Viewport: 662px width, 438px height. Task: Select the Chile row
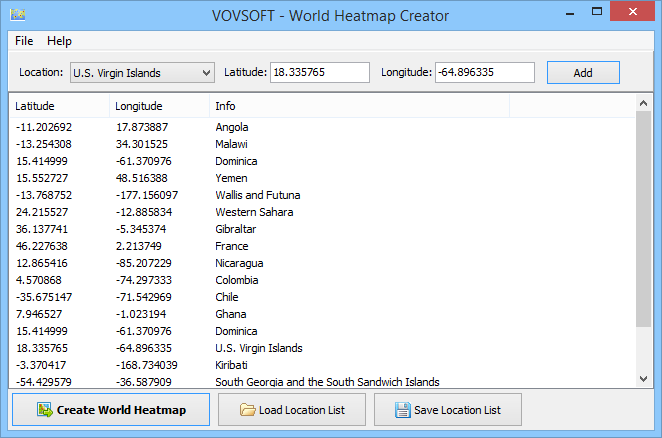[322, 297]
